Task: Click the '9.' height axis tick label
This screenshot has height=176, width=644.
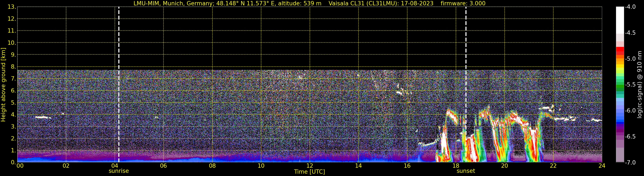Action: coord(13,55)
